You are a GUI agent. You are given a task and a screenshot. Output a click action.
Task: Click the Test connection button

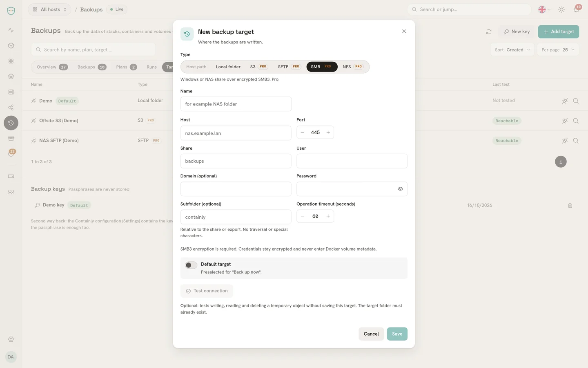point(207,291)
